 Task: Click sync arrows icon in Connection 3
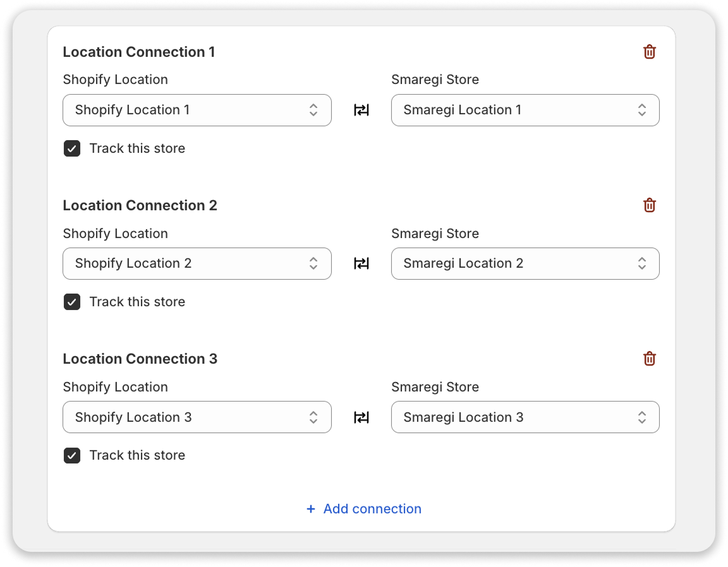point(361,417)
